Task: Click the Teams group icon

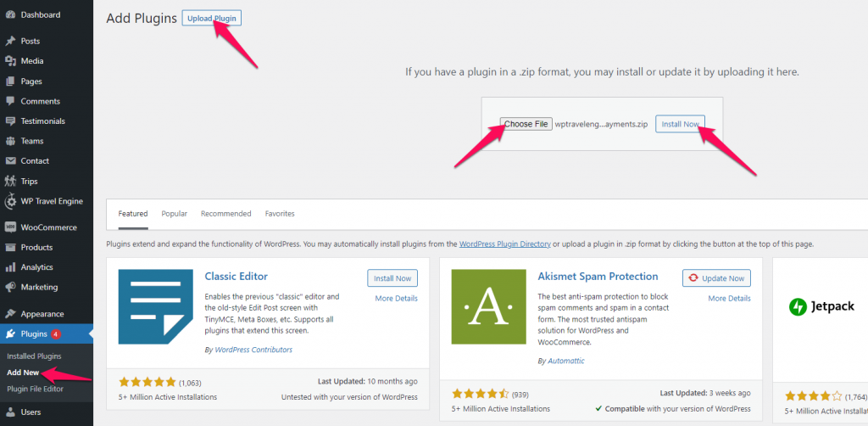Action: 10,141
